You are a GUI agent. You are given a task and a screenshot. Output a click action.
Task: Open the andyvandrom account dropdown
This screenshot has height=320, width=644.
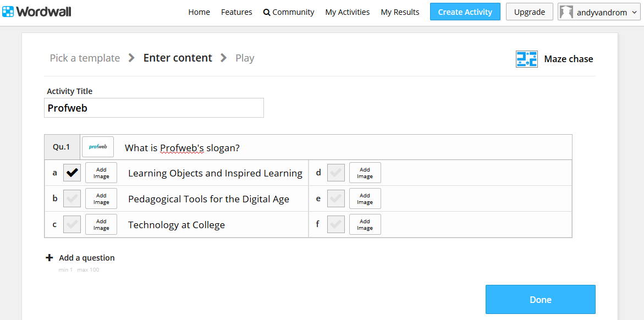599,12
